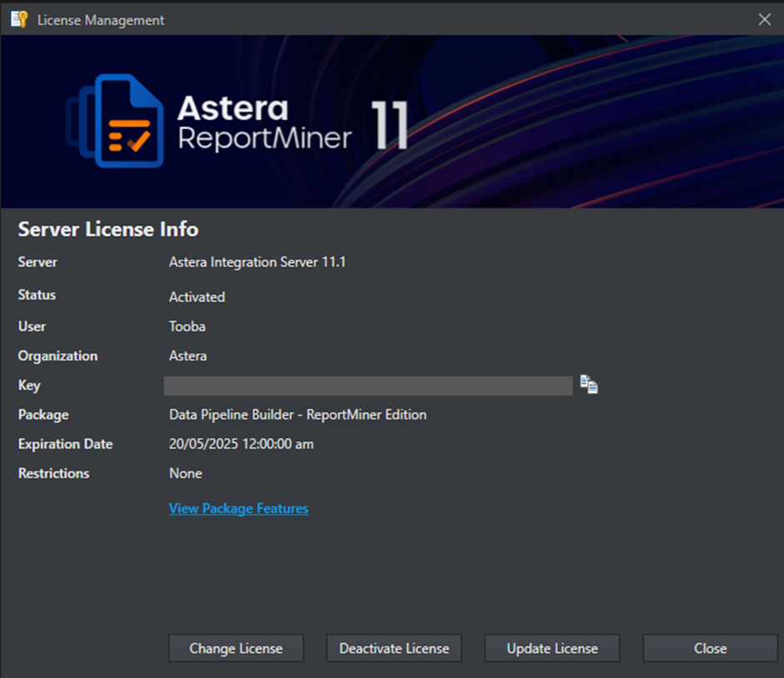The height and width of the screenshot is (678, 784).
Task: Click the Change License button
Action: 236,649
